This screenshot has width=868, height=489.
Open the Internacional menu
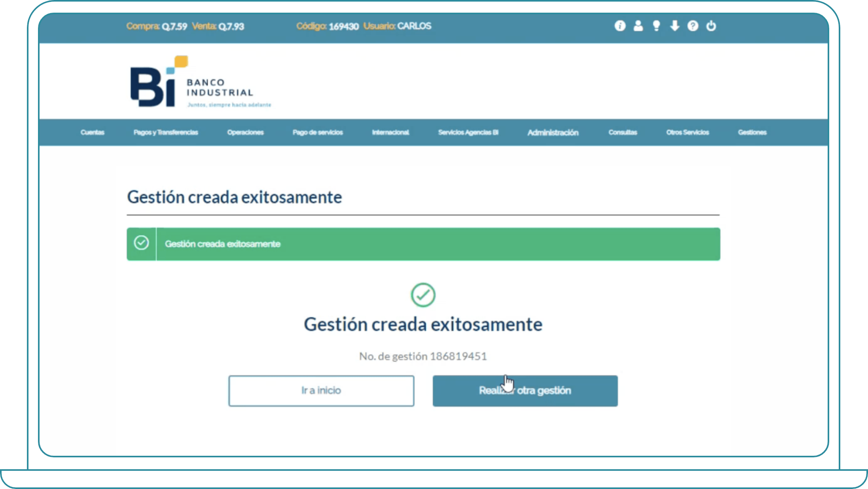(390, 132)
